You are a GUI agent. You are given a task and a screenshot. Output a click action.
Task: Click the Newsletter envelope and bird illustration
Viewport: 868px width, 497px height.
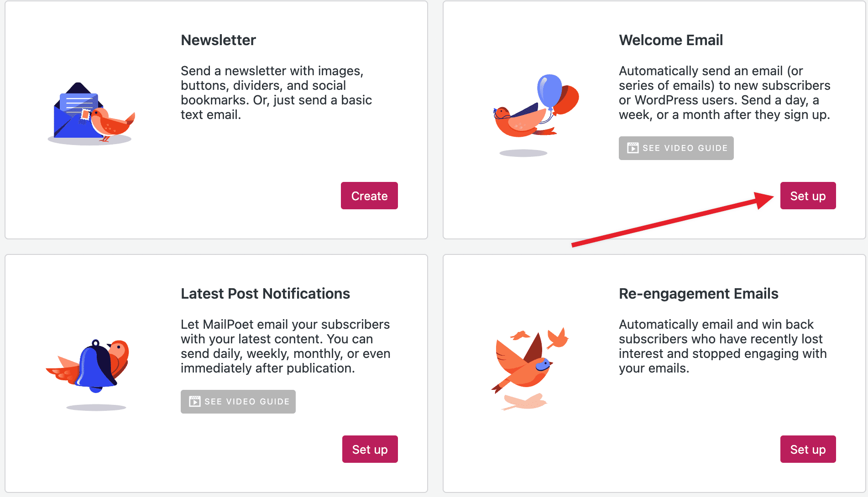(91, 114)
